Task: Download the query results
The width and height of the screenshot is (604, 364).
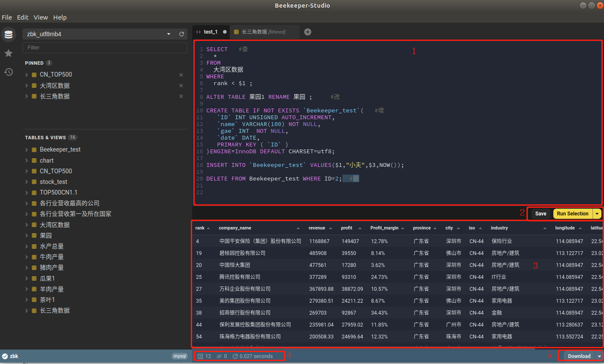Action: click(579, 356)
